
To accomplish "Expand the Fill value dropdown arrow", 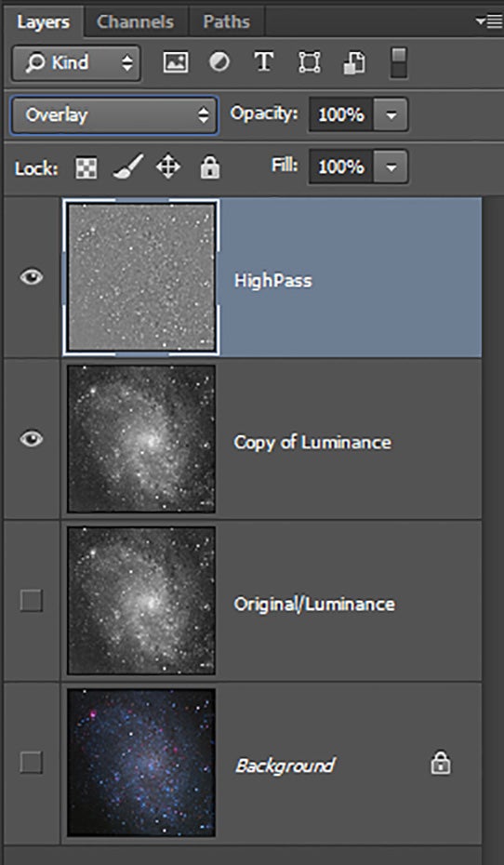I will (x=391, y=166).
